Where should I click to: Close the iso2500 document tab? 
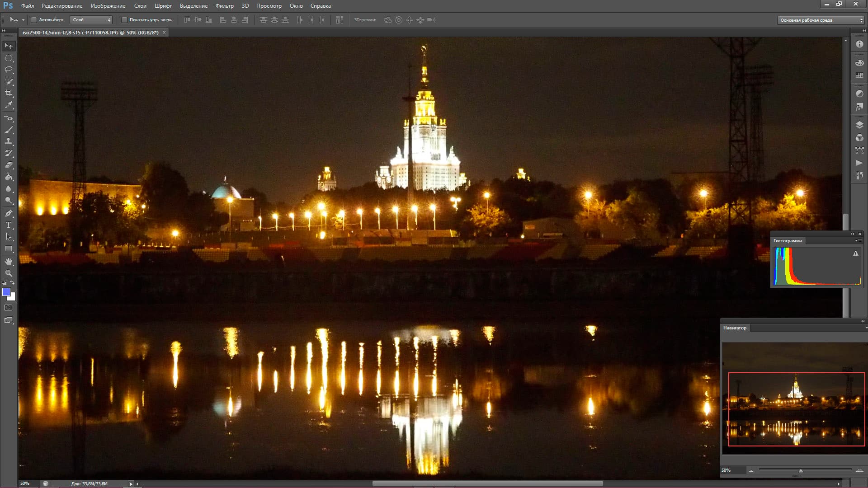pos(164,33)
